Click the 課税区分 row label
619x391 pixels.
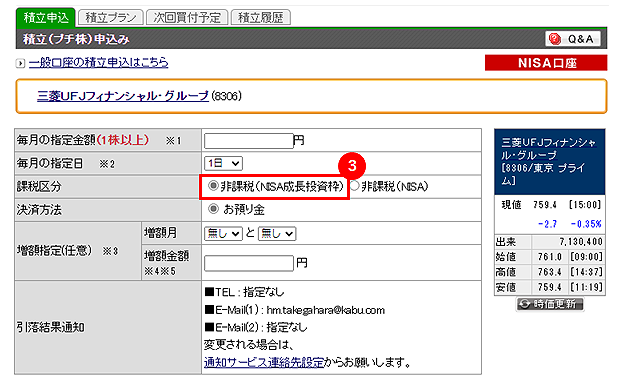pyautogui.click(x=39, y=186)
